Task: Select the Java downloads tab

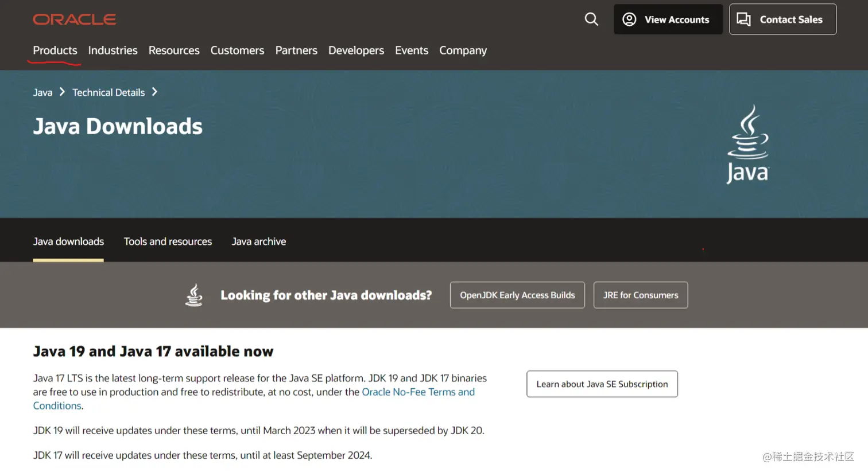Action: (x=68, y=241)
